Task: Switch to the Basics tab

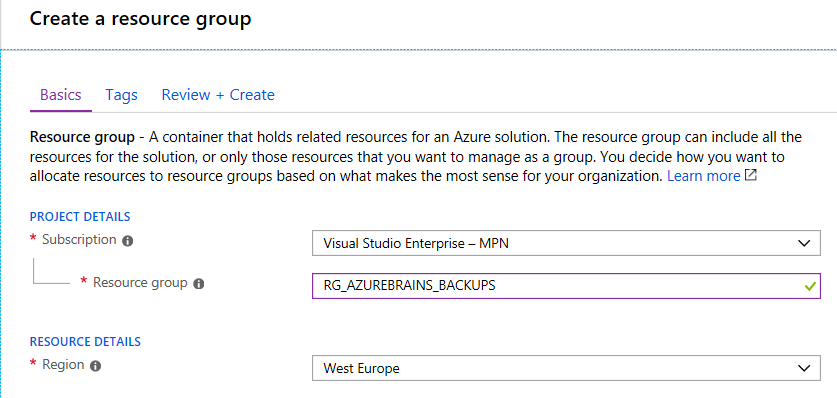Action: click(x=61, y=95)
